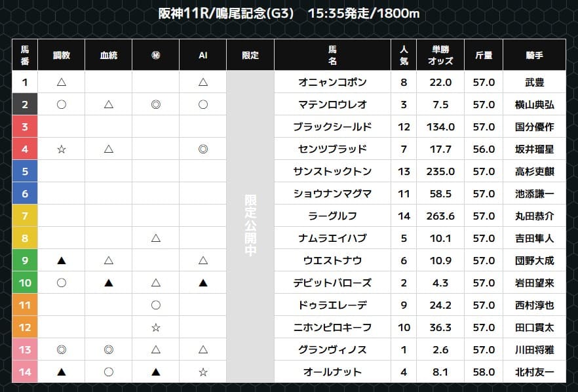Click the 限定公開中 locked column panel
Image resolution: width=578 pixels, height=392 pixels.
[x=250, y=226]
